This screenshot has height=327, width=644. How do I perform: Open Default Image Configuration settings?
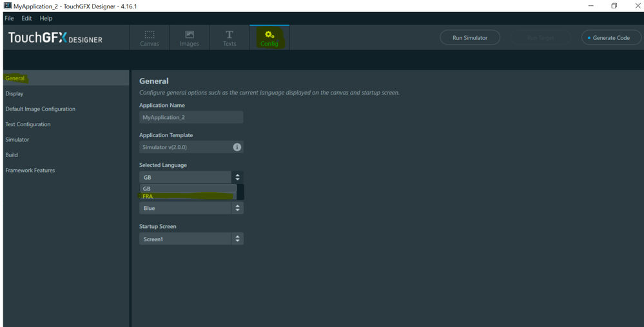pyautogui.click(x=66, y=109)
